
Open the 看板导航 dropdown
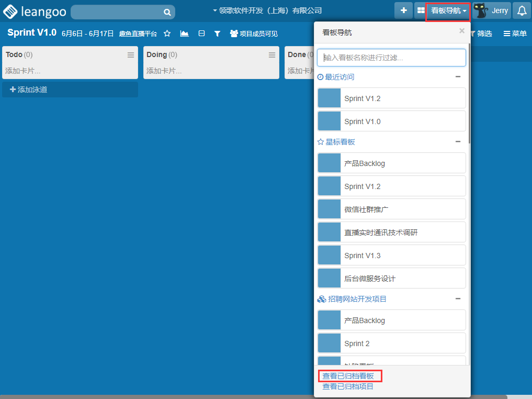[448, 10]
